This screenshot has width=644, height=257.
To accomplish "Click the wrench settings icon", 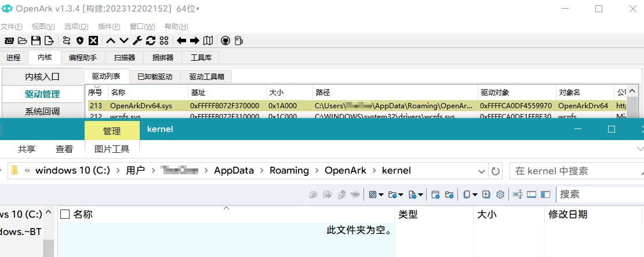I will (137, 41).
